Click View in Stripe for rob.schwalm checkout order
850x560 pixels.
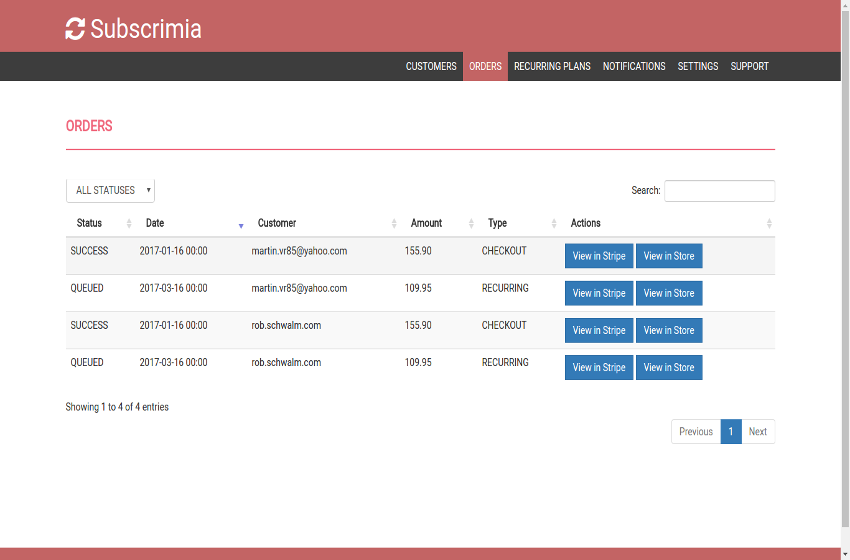pyautogui.click(x=599, y=330)
